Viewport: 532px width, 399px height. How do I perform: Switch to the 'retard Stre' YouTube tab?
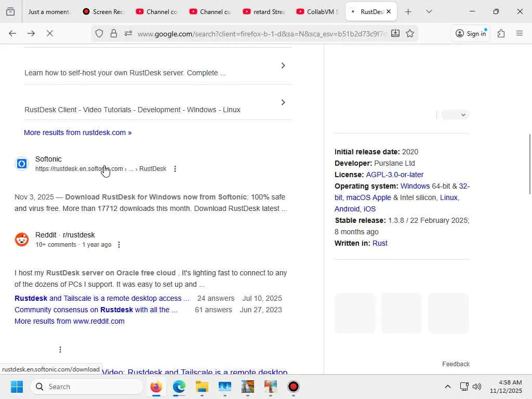tap(264, 12)
